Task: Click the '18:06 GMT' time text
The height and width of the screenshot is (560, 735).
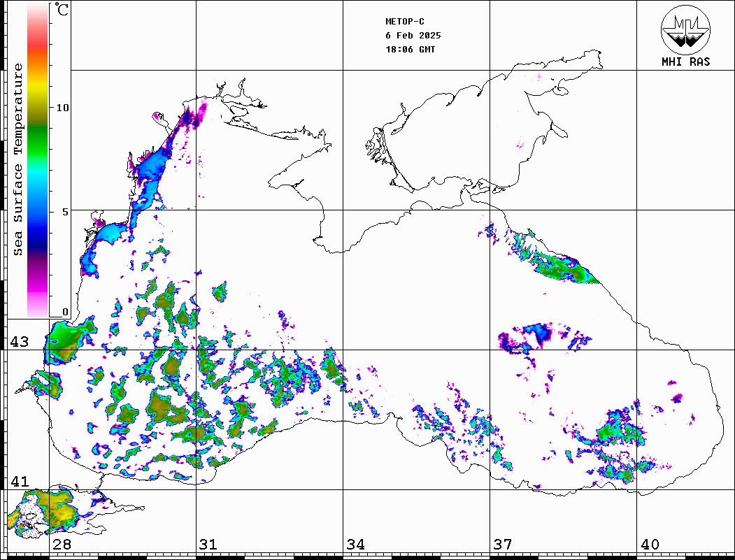Action: tap(410, 49)
